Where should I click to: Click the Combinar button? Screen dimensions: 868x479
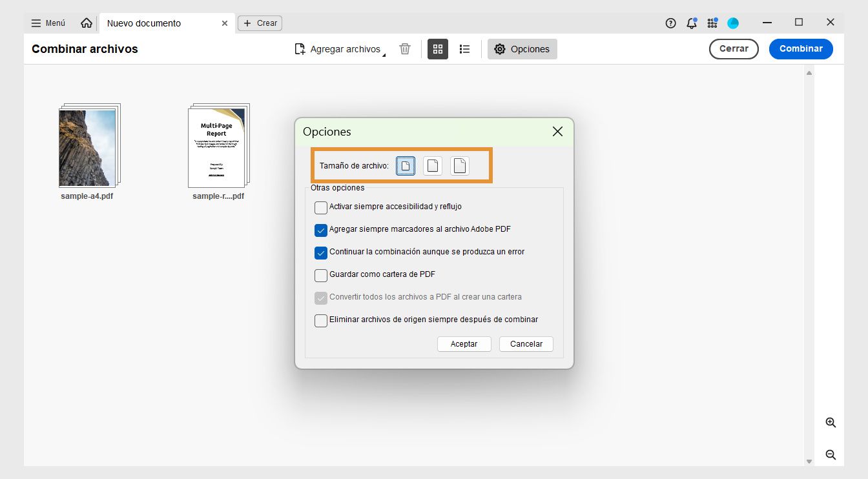coord(801,48)
